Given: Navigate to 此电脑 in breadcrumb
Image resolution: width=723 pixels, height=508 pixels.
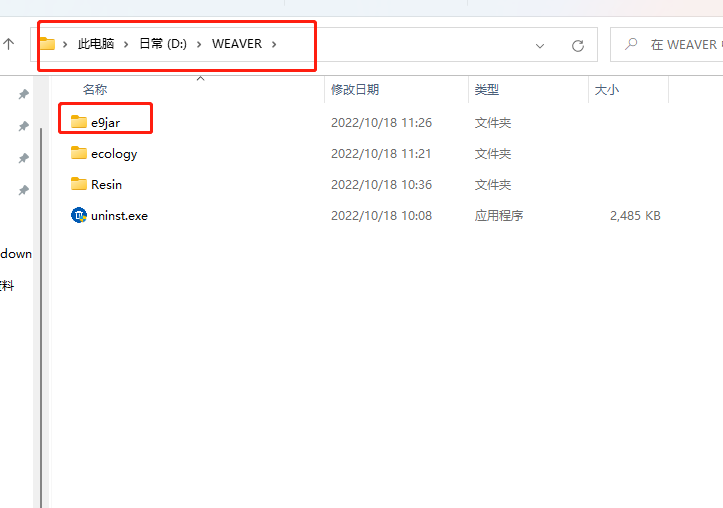Looking at the screenshot, I should 96,44.
